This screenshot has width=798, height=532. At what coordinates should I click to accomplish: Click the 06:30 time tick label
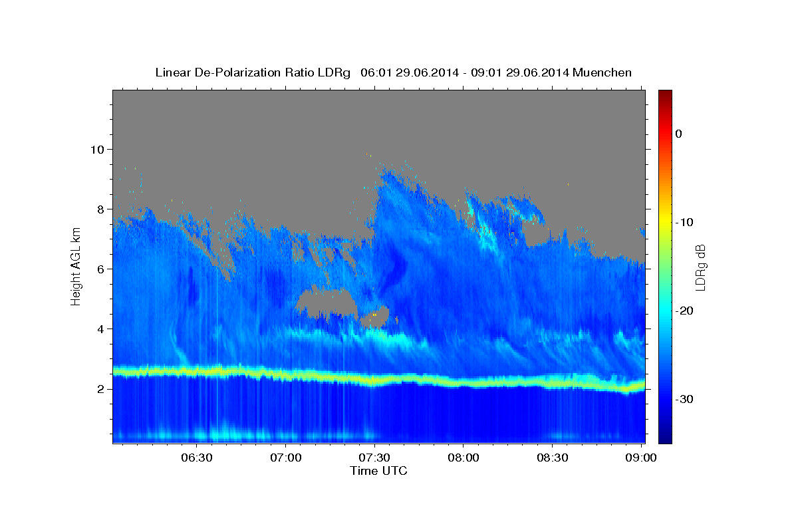[197, 458]
